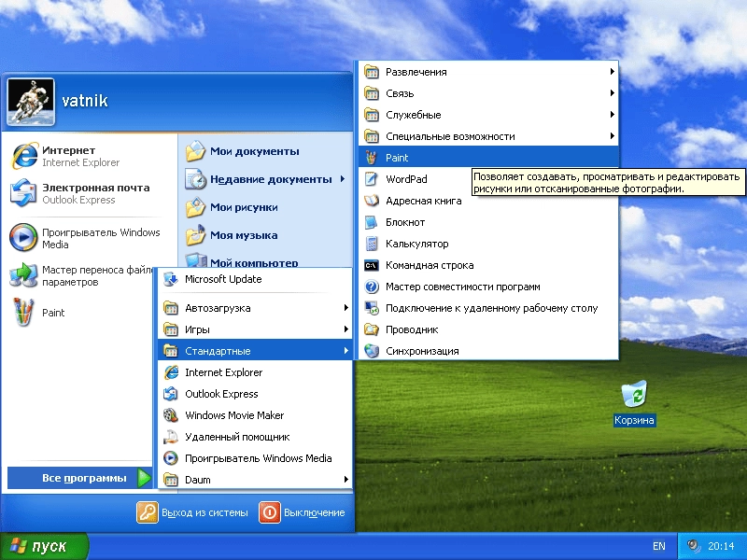Open the Daum folder entry
Viewport: 747px width, 560px height.
[255, 480]
